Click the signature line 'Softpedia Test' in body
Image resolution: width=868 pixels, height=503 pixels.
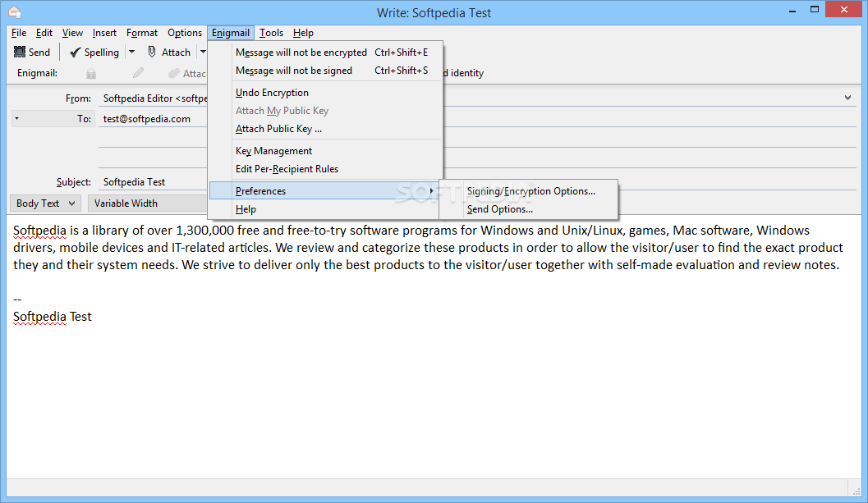pos(52,317)
